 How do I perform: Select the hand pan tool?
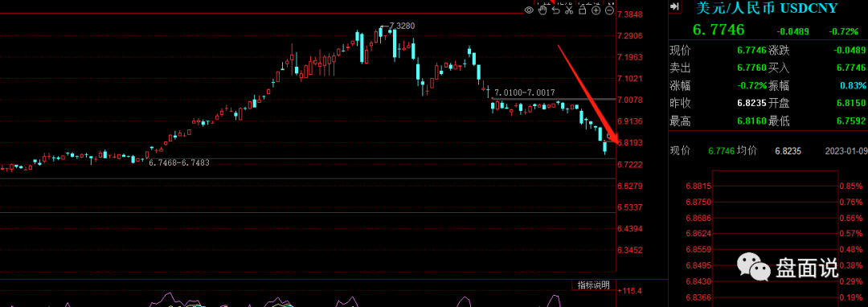[542, 10]
